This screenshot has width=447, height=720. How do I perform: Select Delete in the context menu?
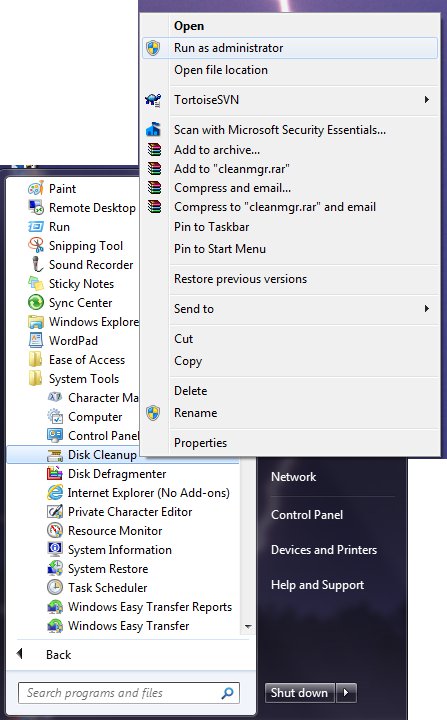pyautogui.click(x=289, y=391)
